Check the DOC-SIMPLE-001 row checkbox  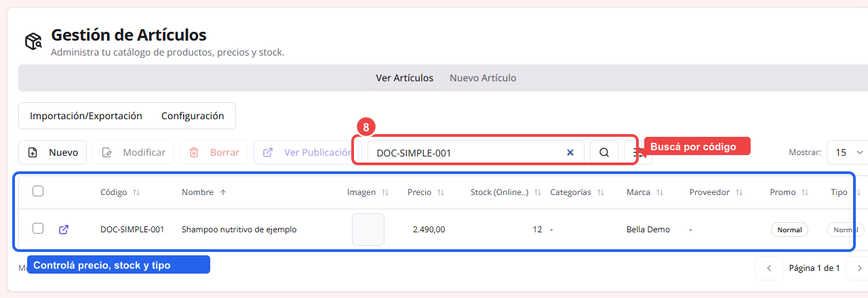(38, 229)
